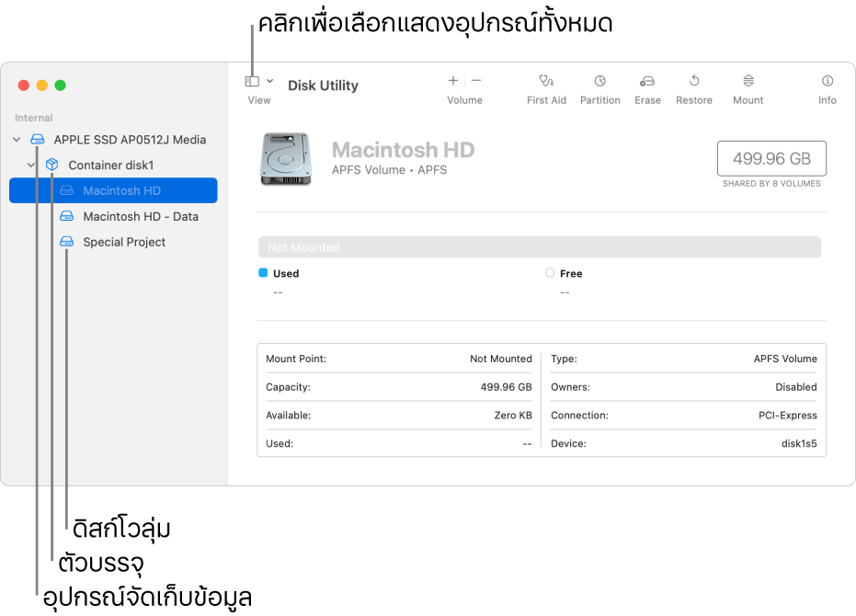Click the Restore label

click(x=694, y=100)
